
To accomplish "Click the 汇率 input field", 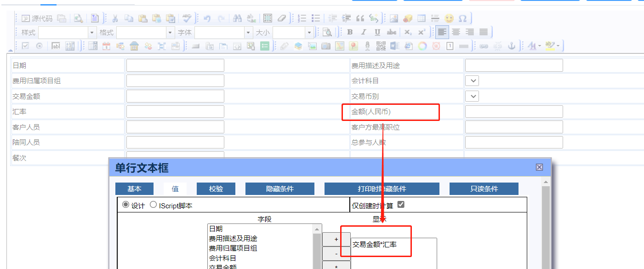I will (175, 112).
